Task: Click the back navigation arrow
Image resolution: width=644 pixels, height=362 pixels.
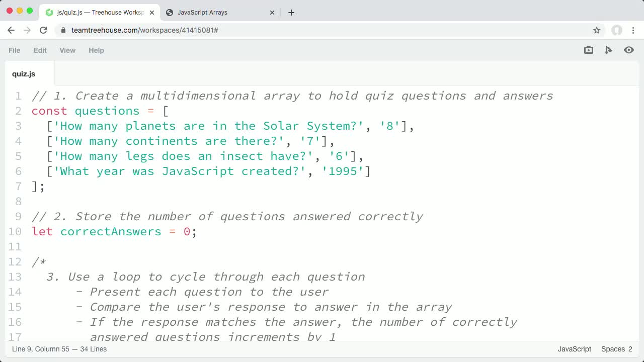Action: point(11,30)
